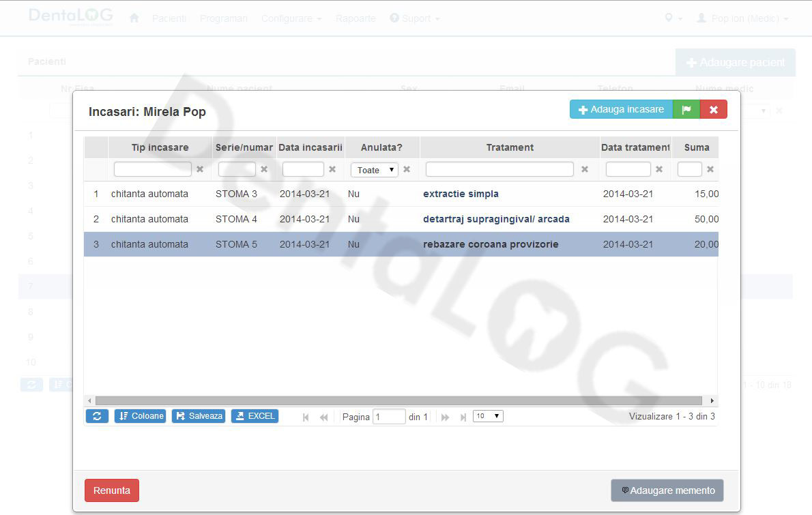Select the detartraj supragingival/ arcada row
The width and height of the screenshot is (812, 515).
[401, 219]
